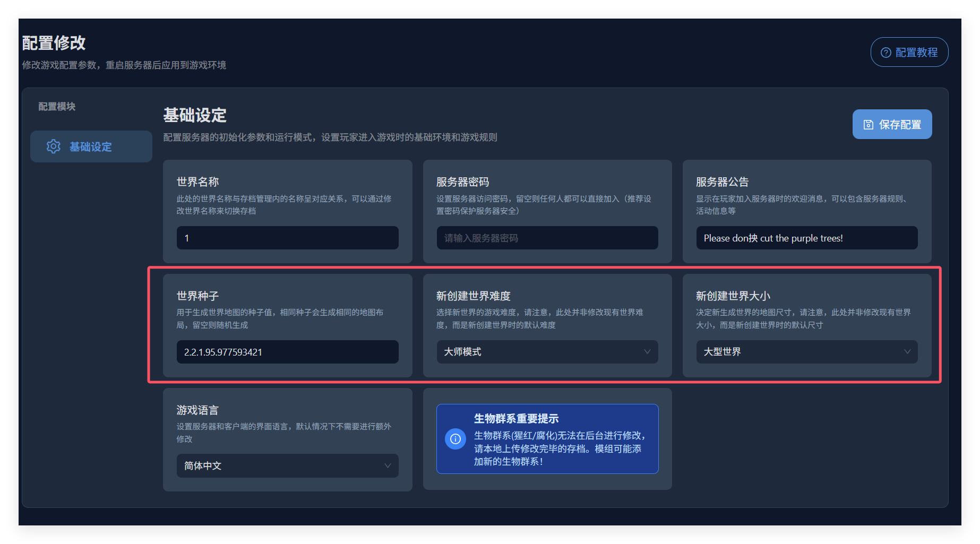980x544 pixels.
Task: Select the server announcement text field
Action: point(806,238)
